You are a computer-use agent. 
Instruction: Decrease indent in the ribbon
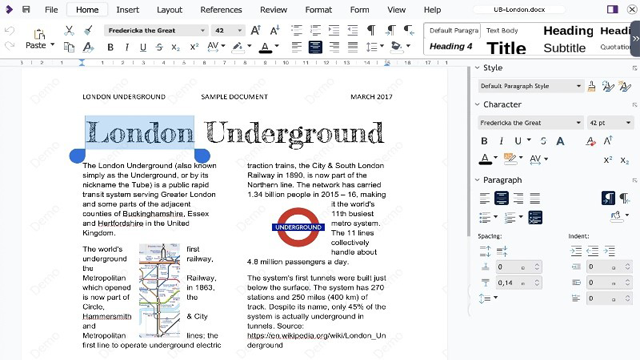(x=353, y=30)
